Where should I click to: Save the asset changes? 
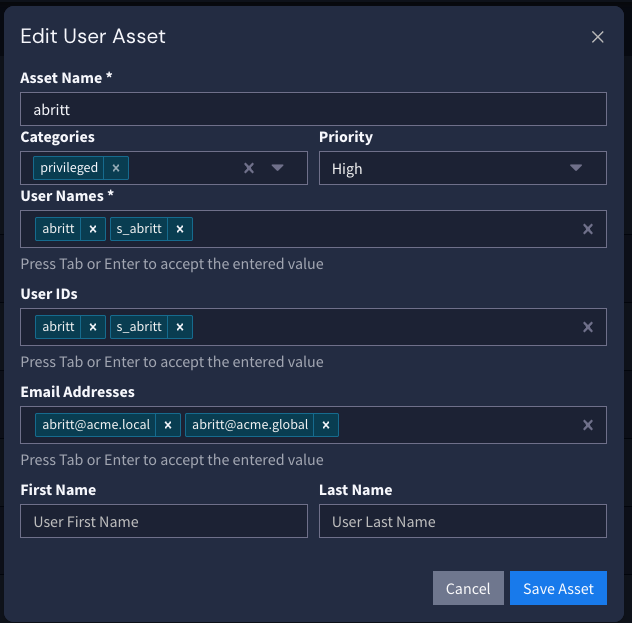point(558,588)
